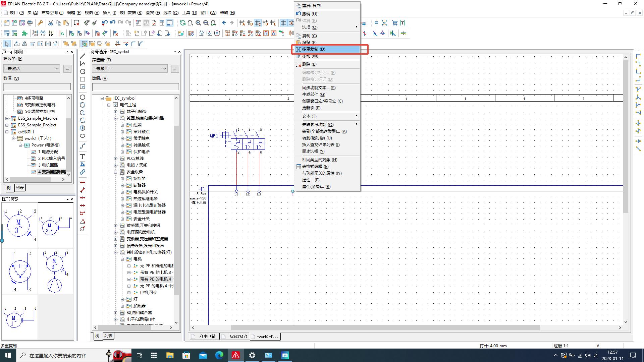Select the Rectangle drawing tool
The width and height of the screenshot is (644, 362).
(82, 79)
